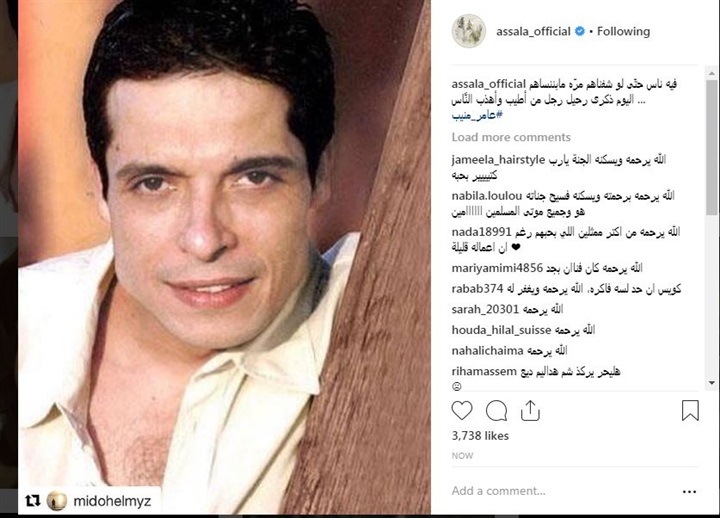Image resolution: width=720 pixels, height=518 pixels.
Task: Expand Load more comments
Action: click(511, 137)
